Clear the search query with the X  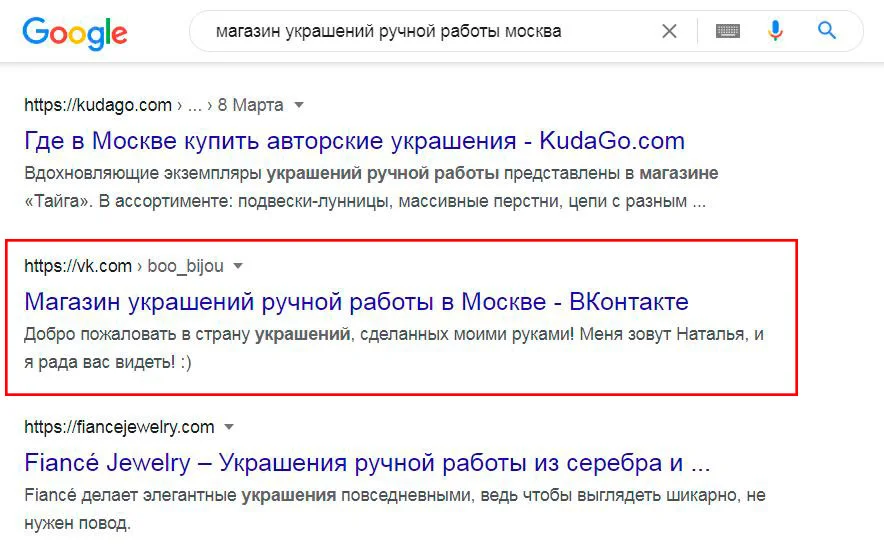click(669, 31)
